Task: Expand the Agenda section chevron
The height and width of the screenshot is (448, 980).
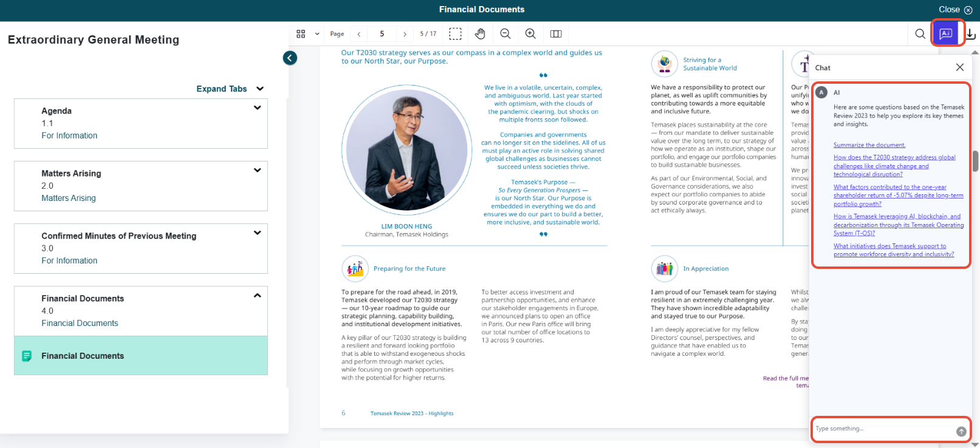Action: tap(258, 107)
